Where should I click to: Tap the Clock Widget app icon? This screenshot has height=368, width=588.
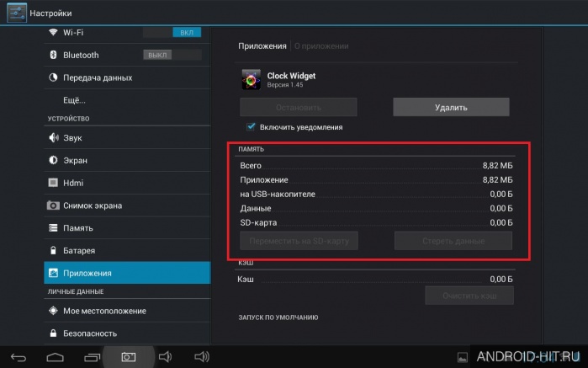click(251, 79)
